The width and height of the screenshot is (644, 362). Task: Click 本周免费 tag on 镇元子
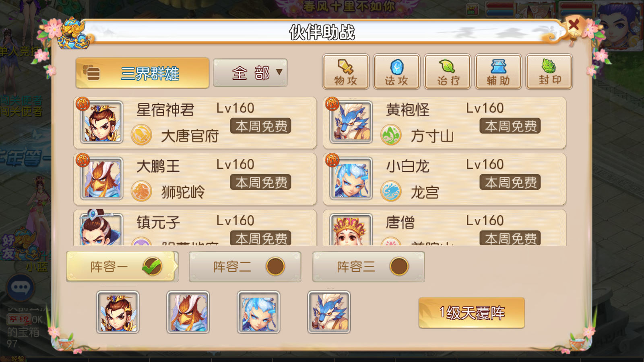(x=260, y=238)
